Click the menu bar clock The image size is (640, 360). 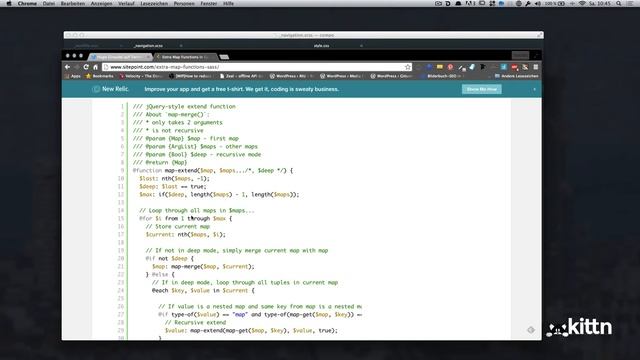pos(600,3)
